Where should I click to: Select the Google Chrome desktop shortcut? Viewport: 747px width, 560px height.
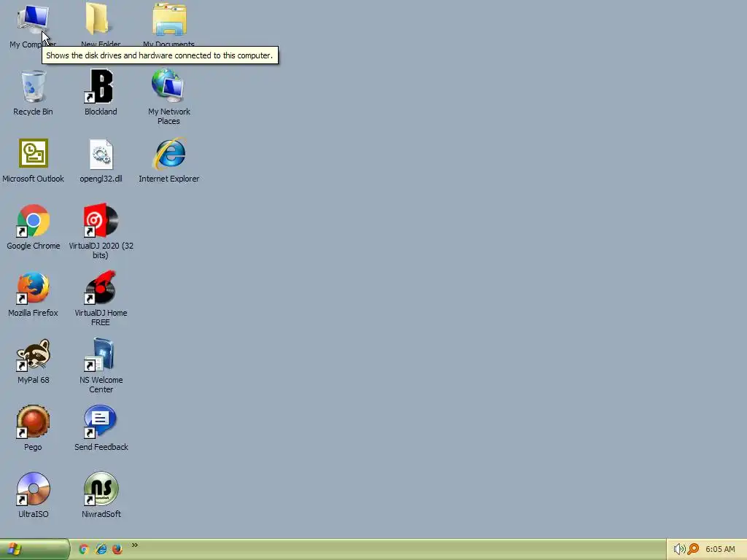point(34,220)
